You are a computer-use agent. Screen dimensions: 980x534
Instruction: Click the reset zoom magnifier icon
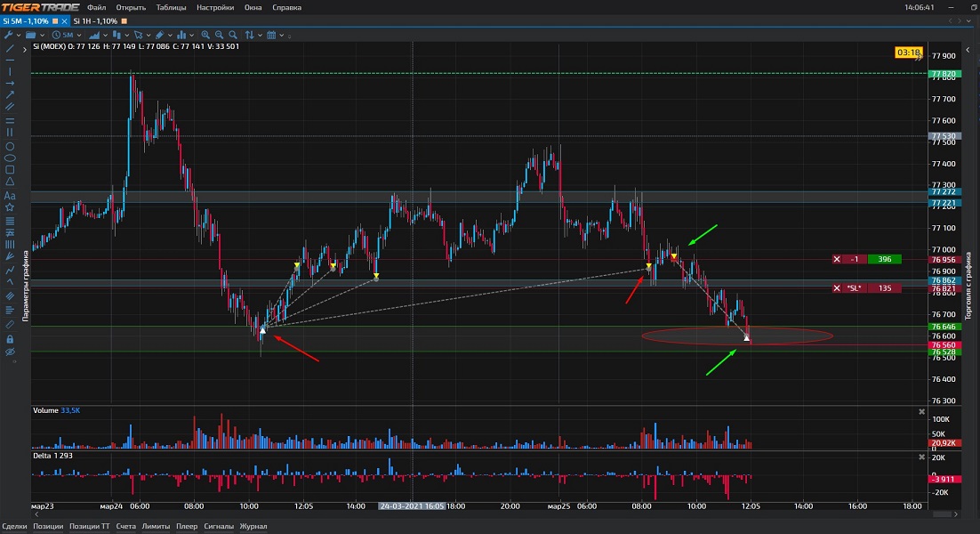232,35
